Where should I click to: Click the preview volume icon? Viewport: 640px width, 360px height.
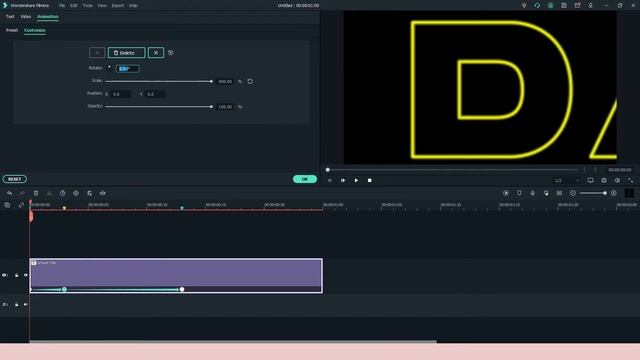617,180
